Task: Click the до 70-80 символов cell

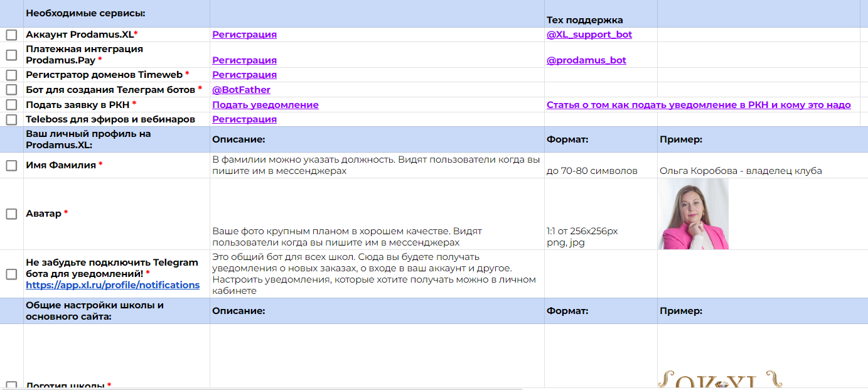Action: click(601, 165)
